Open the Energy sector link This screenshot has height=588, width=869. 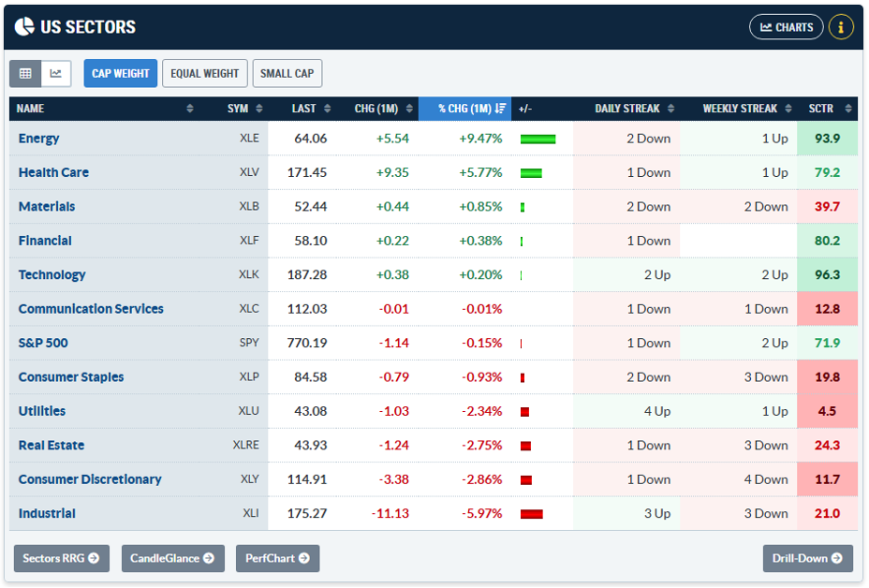click(38, 139)
